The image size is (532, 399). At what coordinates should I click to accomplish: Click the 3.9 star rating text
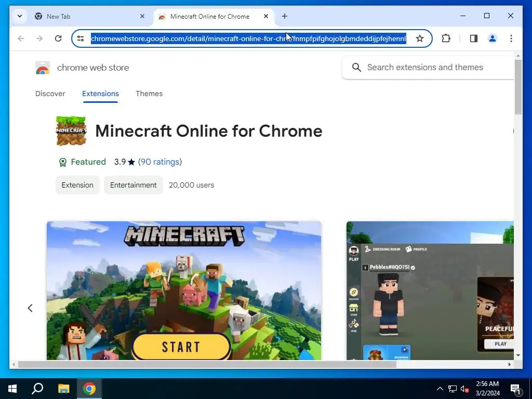[125, 162]
